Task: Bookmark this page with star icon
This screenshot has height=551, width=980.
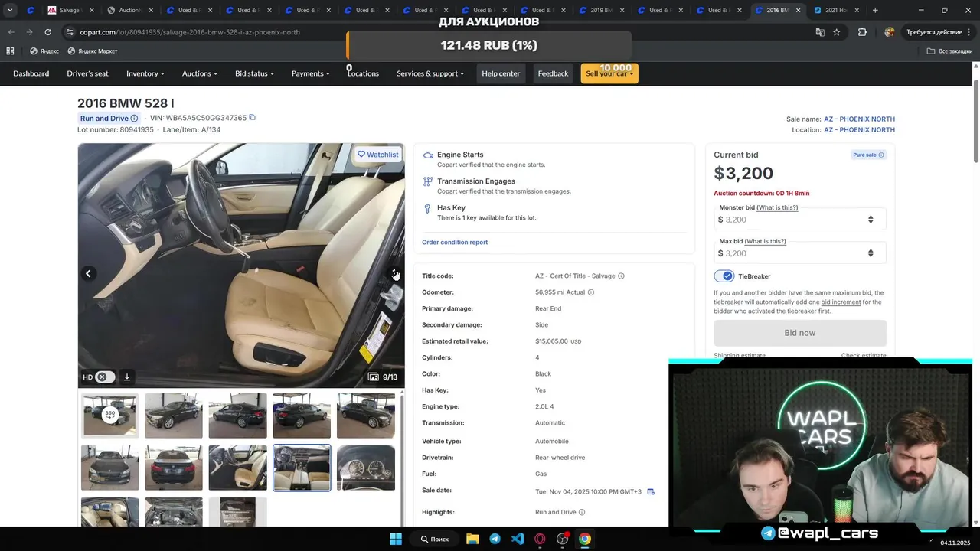Action: [x=837, y=32]
